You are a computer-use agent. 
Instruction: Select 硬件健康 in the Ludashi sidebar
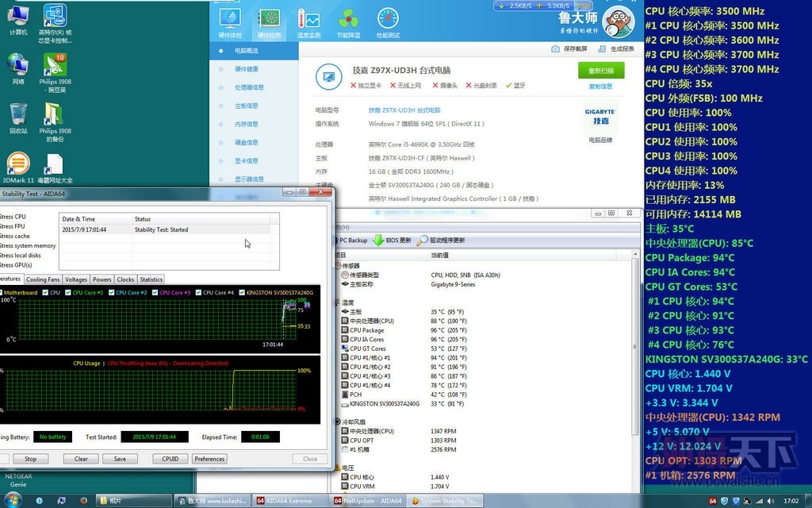[x=255, y=69]
